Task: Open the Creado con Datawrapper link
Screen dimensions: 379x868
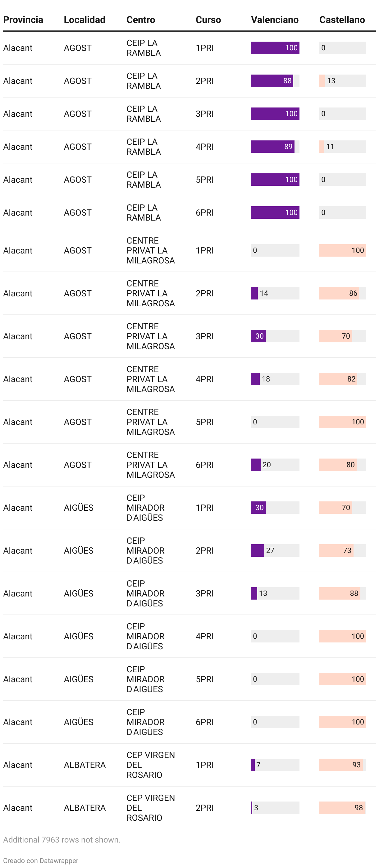Action: [x=41, y=860]
